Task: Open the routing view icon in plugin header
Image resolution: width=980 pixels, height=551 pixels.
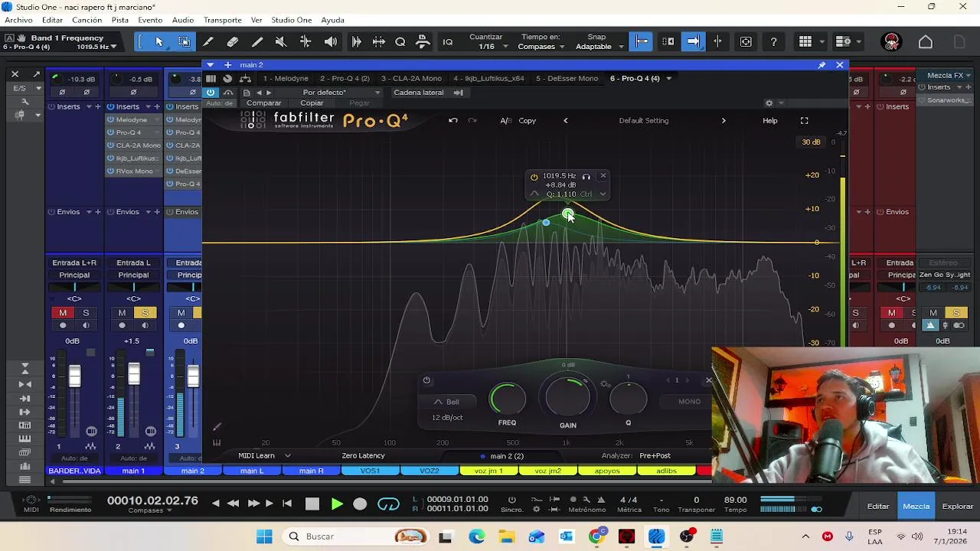Action: coord(245,78)
